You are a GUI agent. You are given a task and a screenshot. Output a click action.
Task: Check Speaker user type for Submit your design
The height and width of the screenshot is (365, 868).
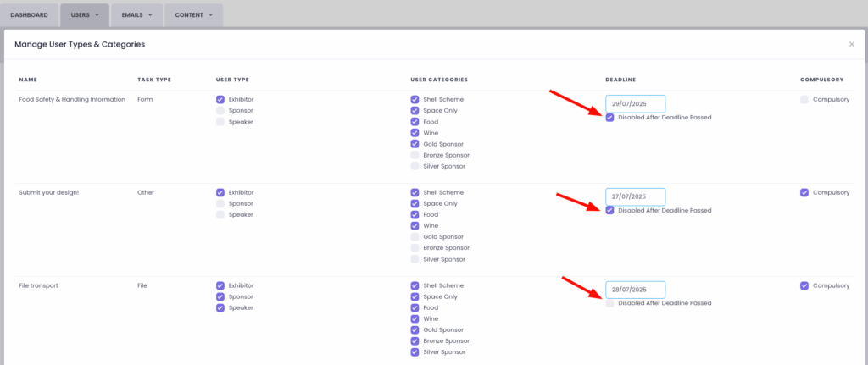click(220, 215)
